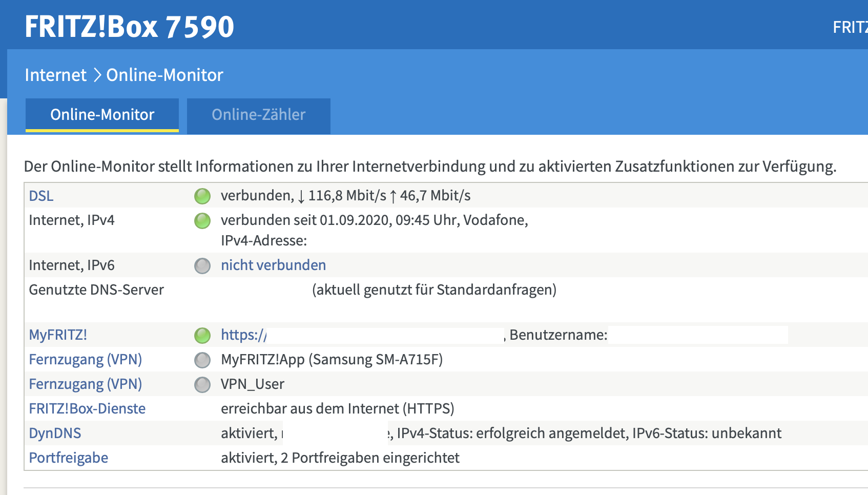Click 'aktiviert, 2 Portfreigaben eingerichtet' text
The height and width of the screenshot is (495, 868).
[340, 458]
